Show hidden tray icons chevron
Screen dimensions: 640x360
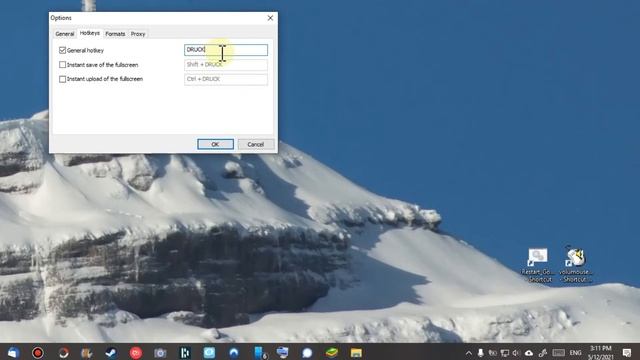click(x=469, y=353)
